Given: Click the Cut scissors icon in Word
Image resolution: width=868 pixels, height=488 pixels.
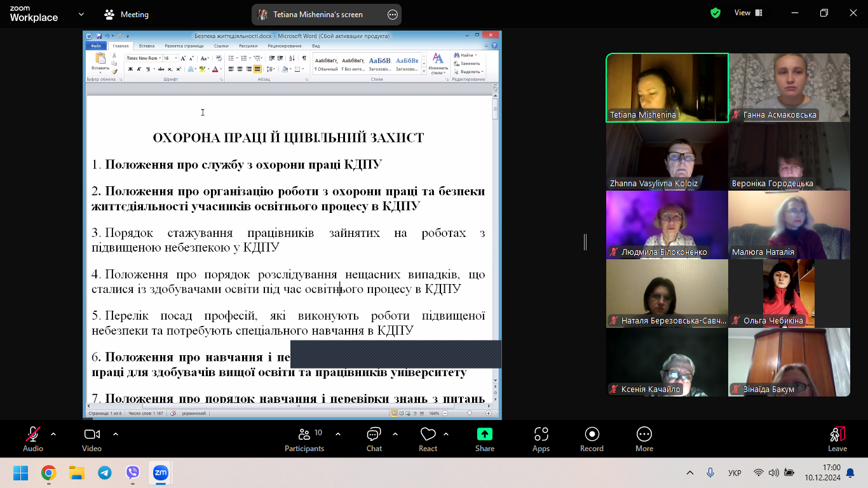Looking at the screenshot, I should click(114, 55).
